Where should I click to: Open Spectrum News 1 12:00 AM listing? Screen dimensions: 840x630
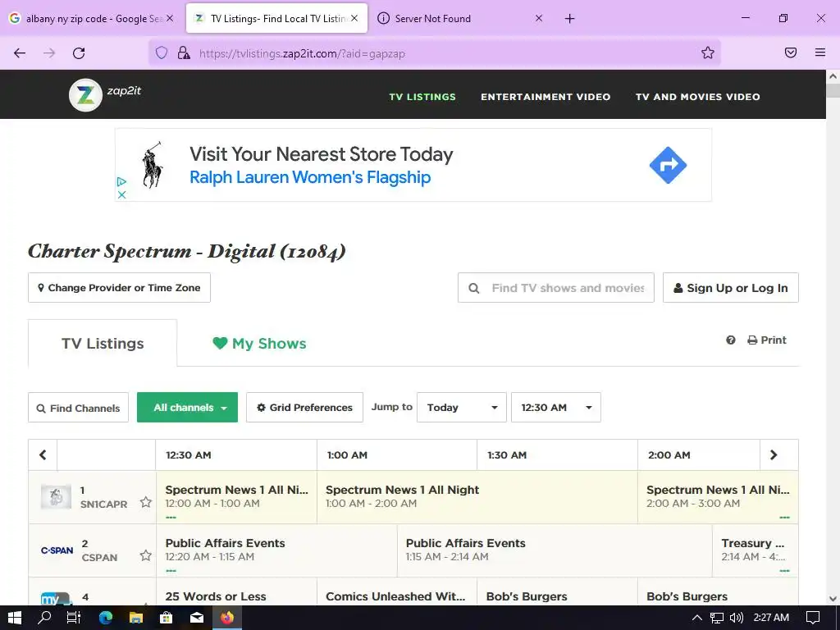coord(237,496)
